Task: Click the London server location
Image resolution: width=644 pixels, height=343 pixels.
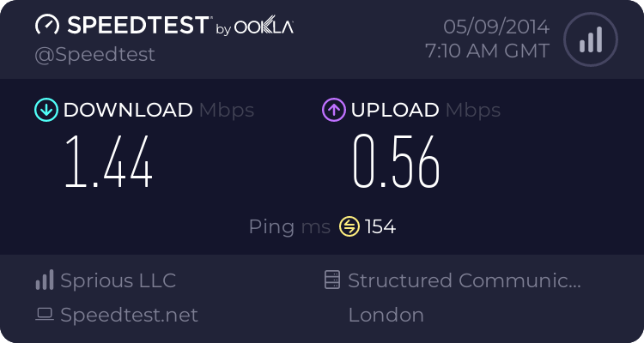Action: coord(386,315)
